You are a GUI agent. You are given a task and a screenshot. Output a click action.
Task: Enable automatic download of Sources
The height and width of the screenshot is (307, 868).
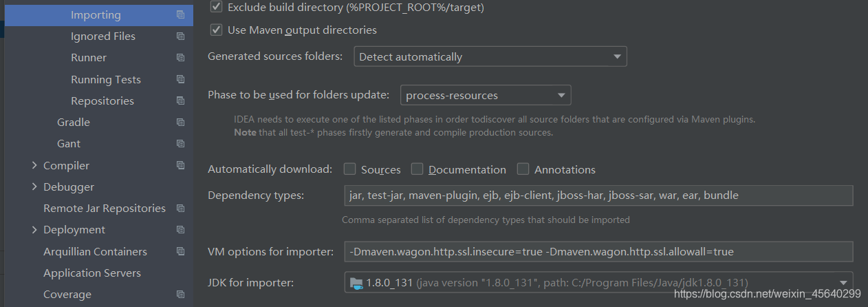tap(349, 169)
